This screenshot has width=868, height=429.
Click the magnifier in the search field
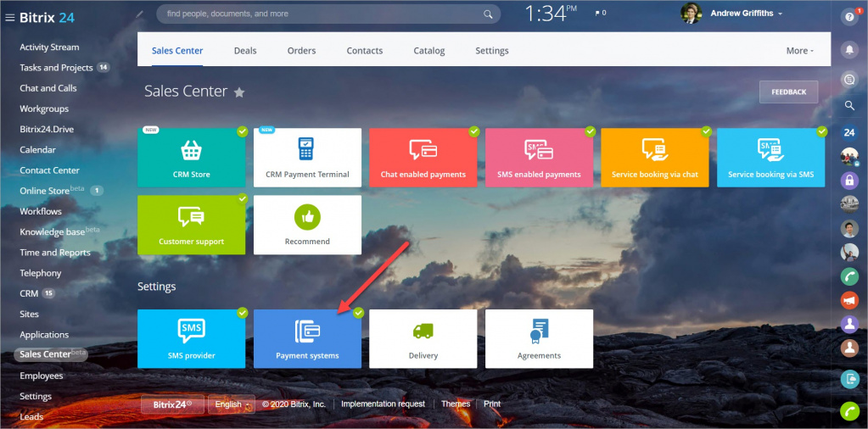(x=488, y=14)
